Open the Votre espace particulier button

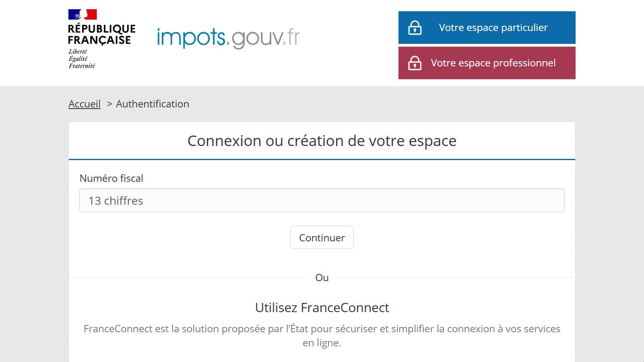(x=493, y=28)
